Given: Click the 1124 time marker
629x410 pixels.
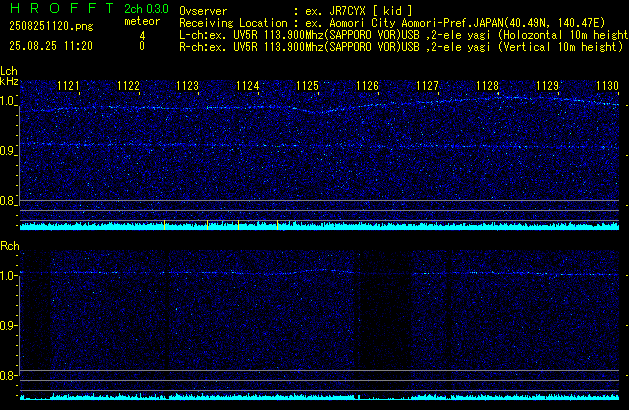Looking at the screenshot, I should pos(248,86).
